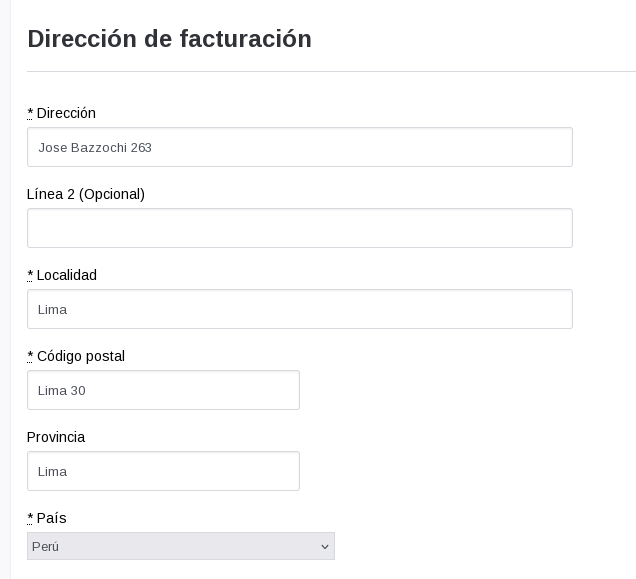
Task: Click the "Localidad" field label
Action: 67,275
